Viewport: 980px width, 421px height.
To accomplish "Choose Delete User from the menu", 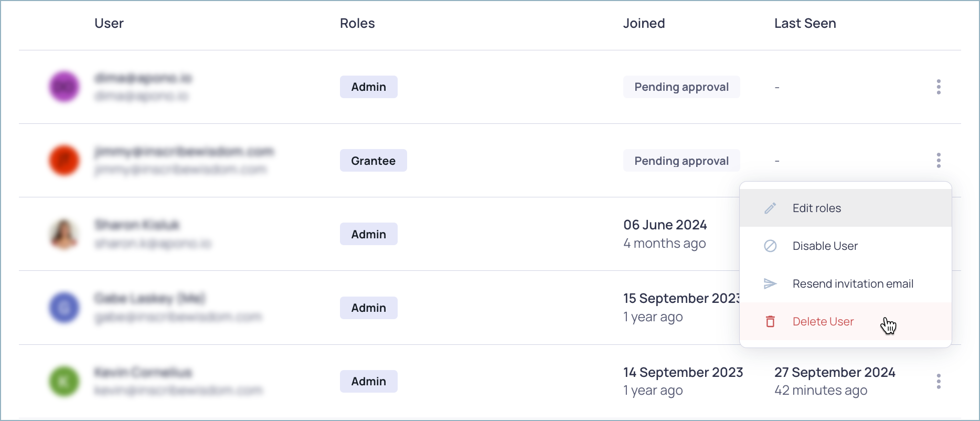I will (x=823, y=322).
